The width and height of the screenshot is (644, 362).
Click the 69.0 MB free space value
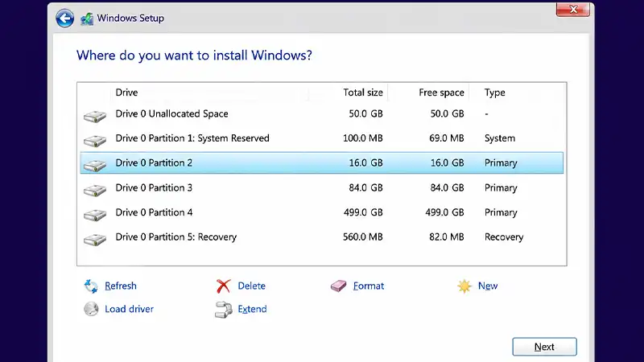click(447, 138)
